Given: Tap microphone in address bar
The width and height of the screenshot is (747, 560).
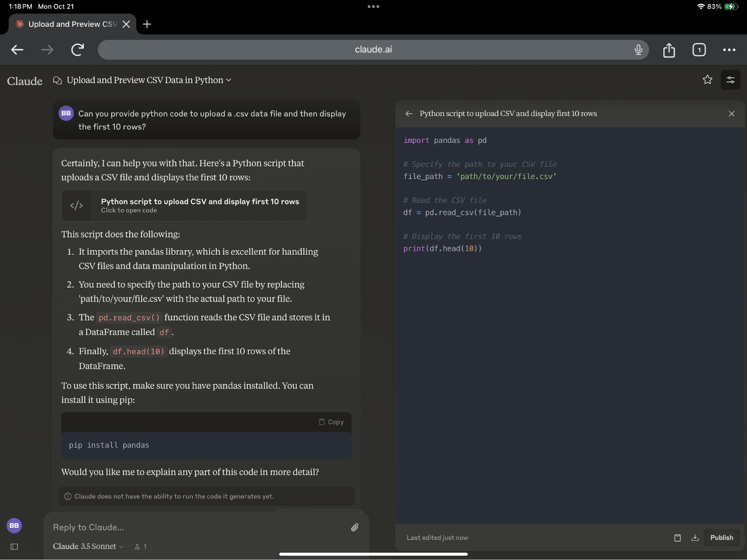Looking at the screenshot, I should point(638,49).
